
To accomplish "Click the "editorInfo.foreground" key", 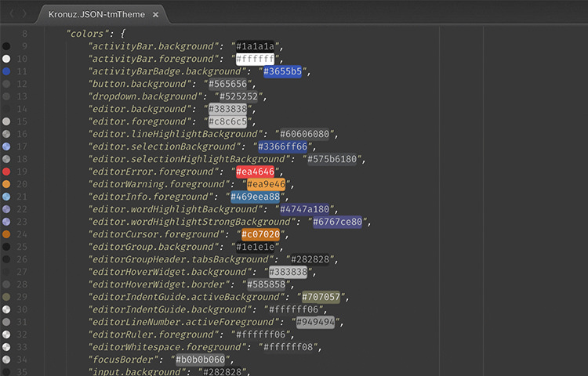I will [151, 197].
